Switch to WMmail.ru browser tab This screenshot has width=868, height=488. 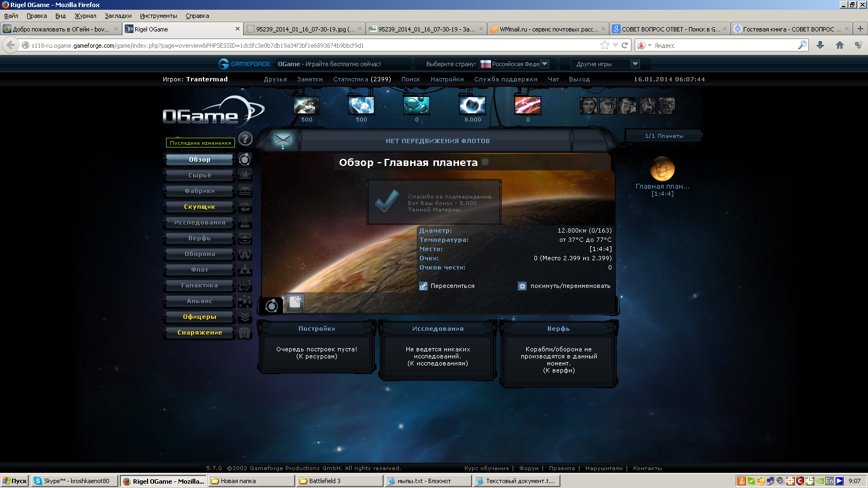coord(547,29)
